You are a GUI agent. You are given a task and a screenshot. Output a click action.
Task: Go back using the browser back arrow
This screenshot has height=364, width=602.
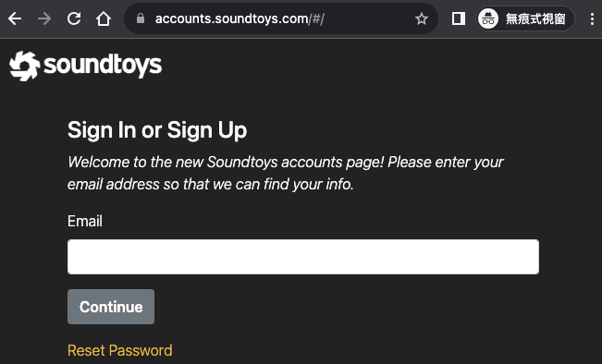coord(15,18)
